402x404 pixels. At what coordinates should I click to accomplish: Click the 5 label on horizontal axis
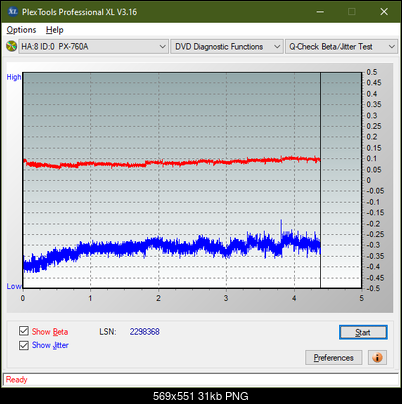click(x=362, y=298)
